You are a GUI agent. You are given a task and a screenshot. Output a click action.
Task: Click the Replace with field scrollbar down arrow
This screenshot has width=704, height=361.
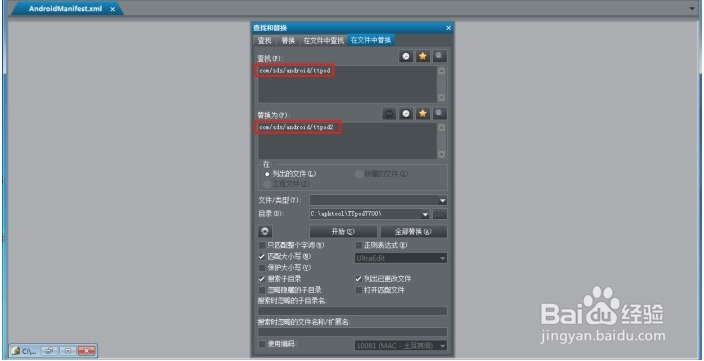click(x=441, y=154)
